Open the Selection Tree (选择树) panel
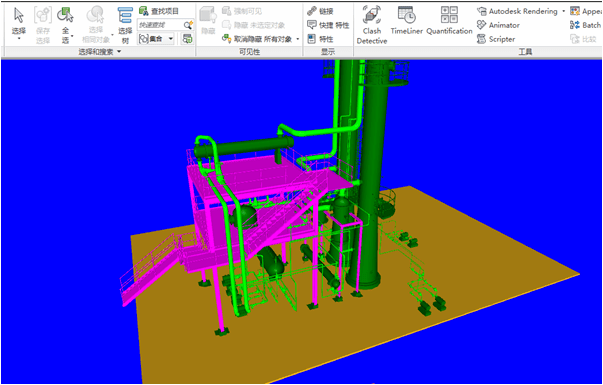 coord(125,24)
